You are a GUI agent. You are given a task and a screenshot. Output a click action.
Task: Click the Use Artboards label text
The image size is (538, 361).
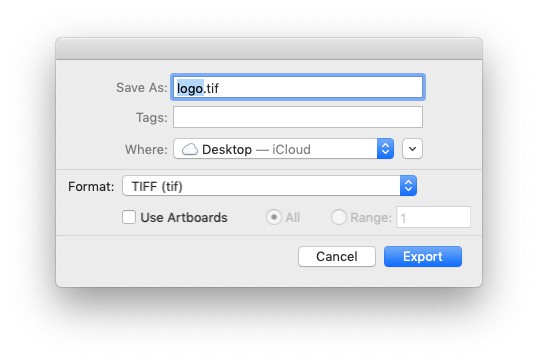click(x=184, y=218)
